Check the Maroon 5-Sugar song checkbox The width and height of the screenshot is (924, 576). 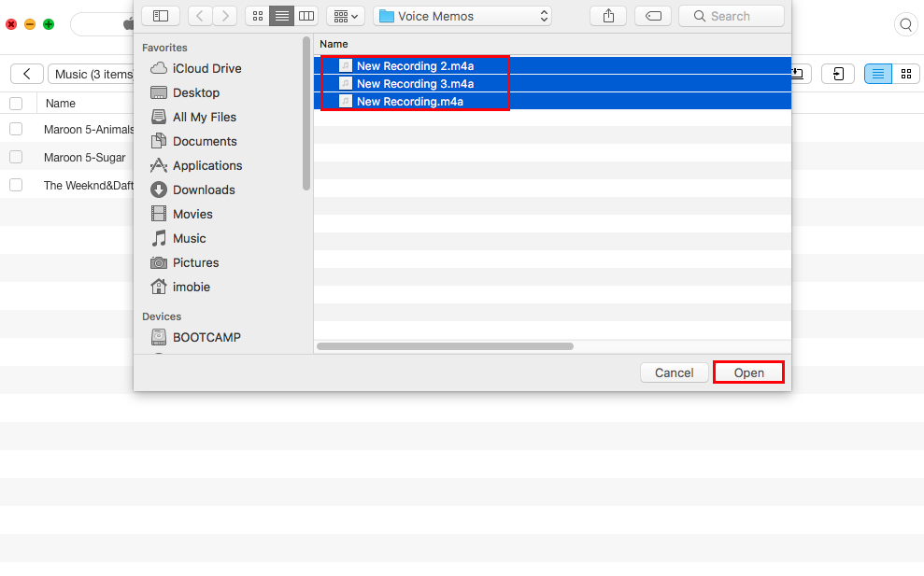click(x=16, y=157)
